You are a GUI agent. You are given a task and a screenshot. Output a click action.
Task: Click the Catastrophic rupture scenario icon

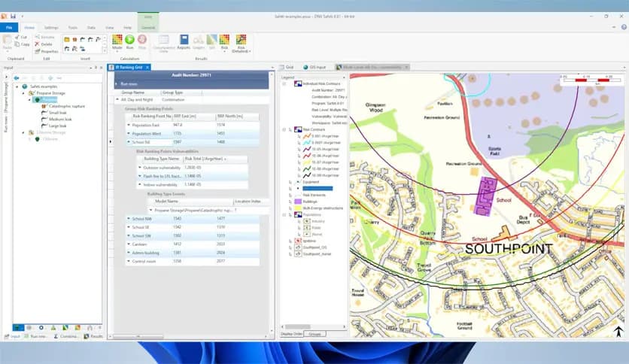coord(44,106)
